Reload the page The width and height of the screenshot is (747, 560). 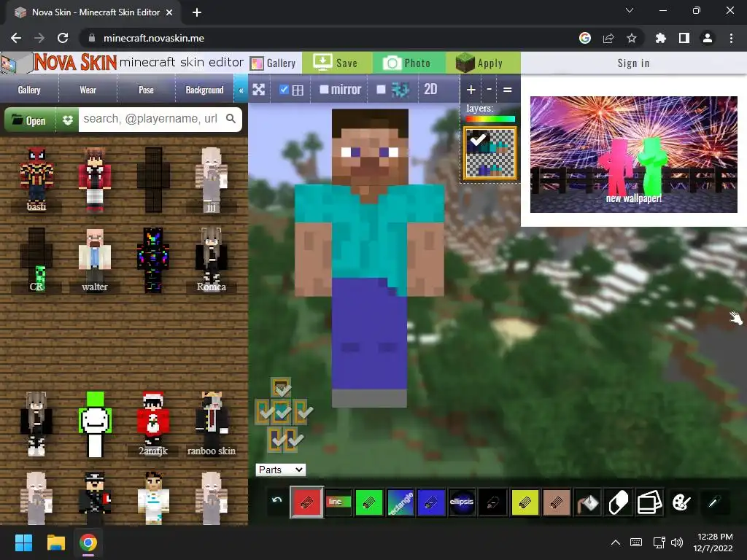pos(63,38)
